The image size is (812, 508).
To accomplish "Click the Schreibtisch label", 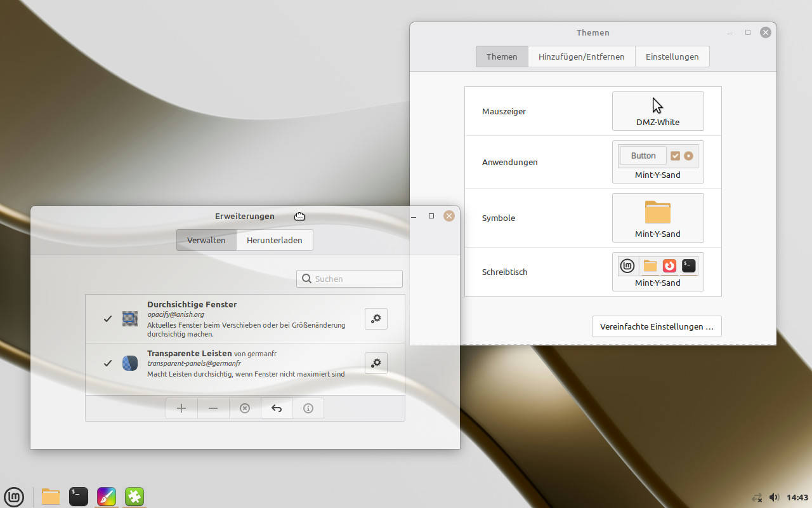I will tap(505, 272).
